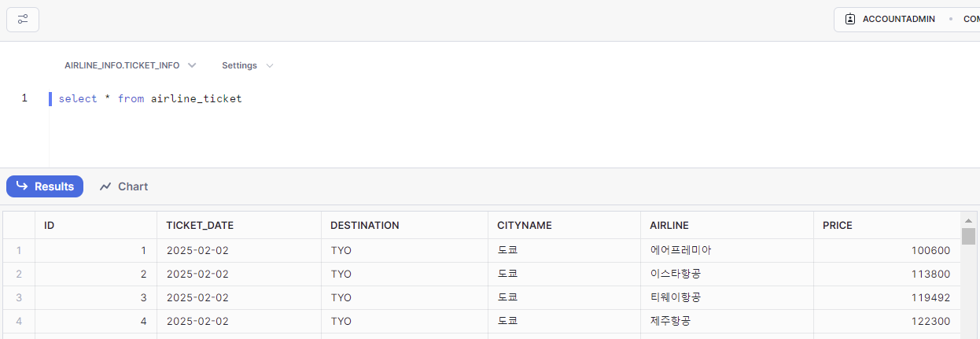Select PRICE cell 100600

[886, 251]
